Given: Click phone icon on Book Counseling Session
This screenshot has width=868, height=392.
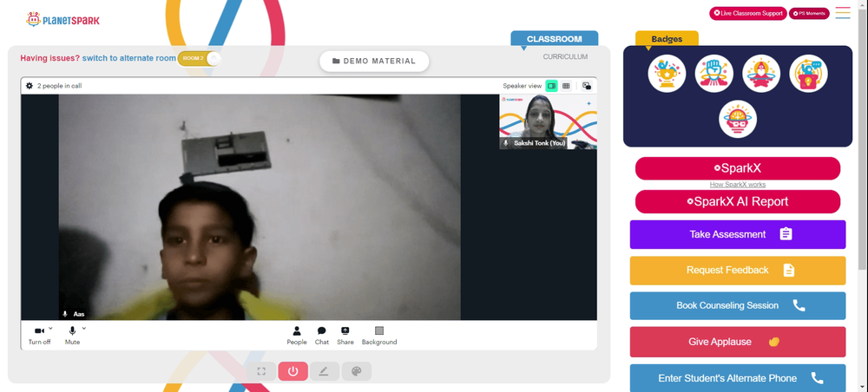Looking at the screenshot, I should tap(799, 305).
